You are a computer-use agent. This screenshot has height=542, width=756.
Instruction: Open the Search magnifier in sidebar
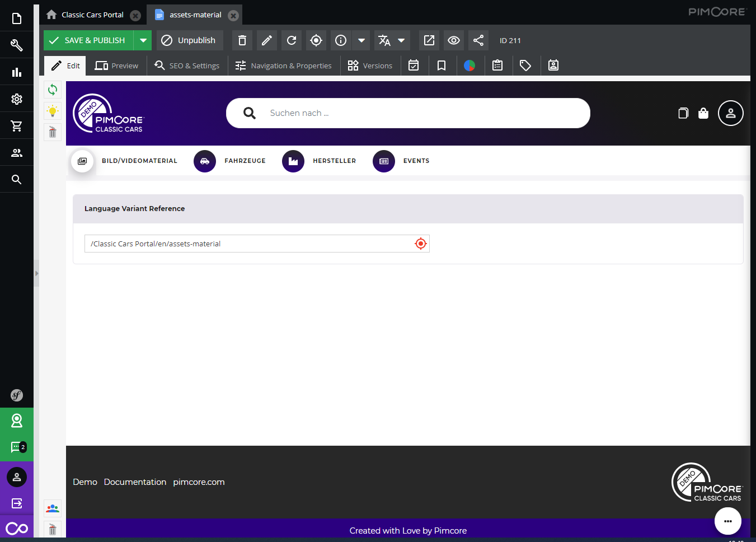click(17, 180)
